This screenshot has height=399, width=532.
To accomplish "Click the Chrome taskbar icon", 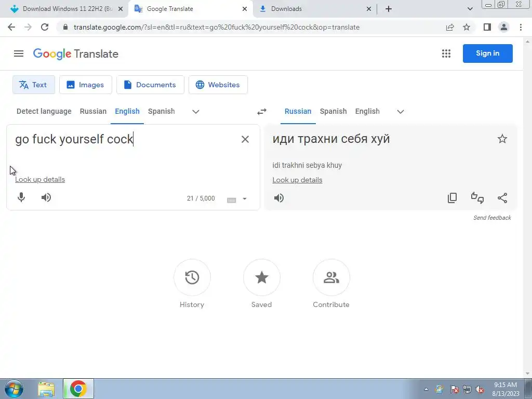I will tap(78, 389).
